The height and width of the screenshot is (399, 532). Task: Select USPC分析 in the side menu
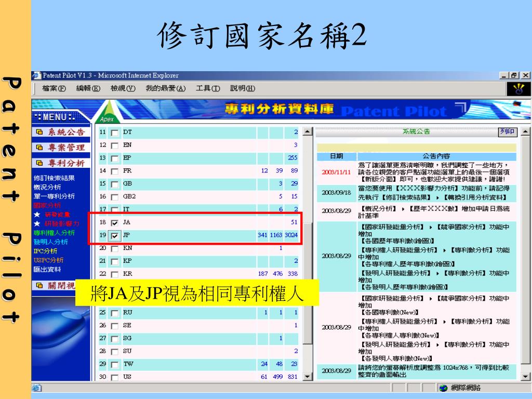tap(48, 260)
